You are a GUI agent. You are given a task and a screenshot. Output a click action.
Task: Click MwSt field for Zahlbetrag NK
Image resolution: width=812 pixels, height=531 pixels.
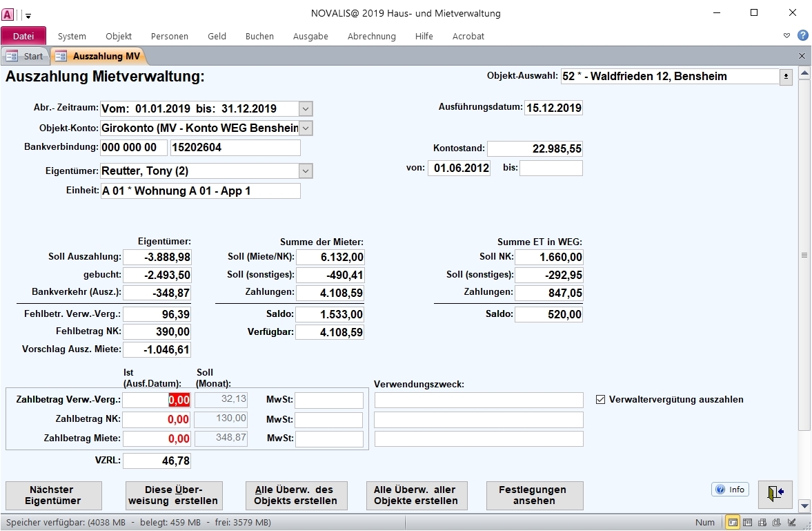[329, 419]
